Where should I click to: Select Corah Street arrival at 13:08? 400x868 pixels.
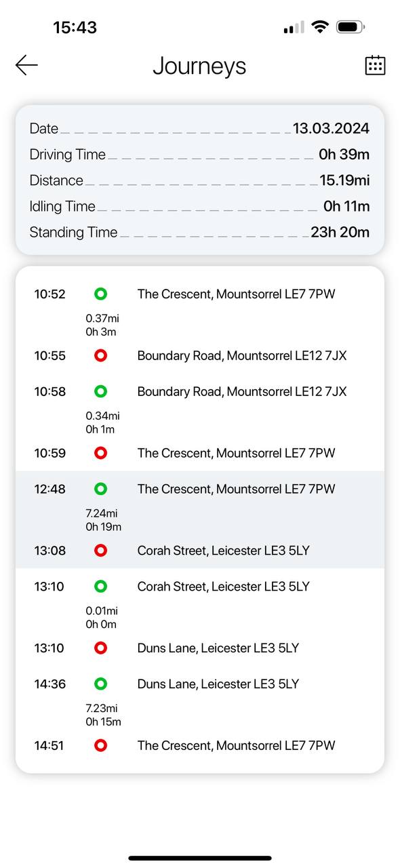200,551
